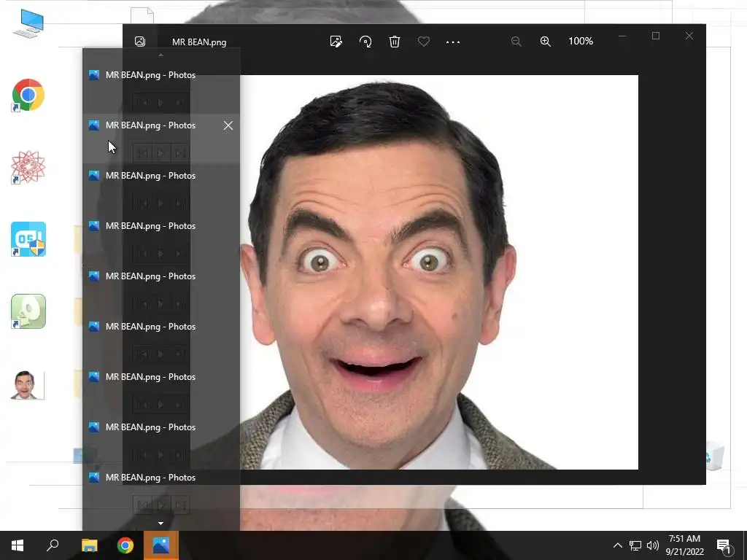The width and height of the screenshot is (747, 560).
Task: Click Next in the highlighted entry's controls
Action: [x=180, y=153]
